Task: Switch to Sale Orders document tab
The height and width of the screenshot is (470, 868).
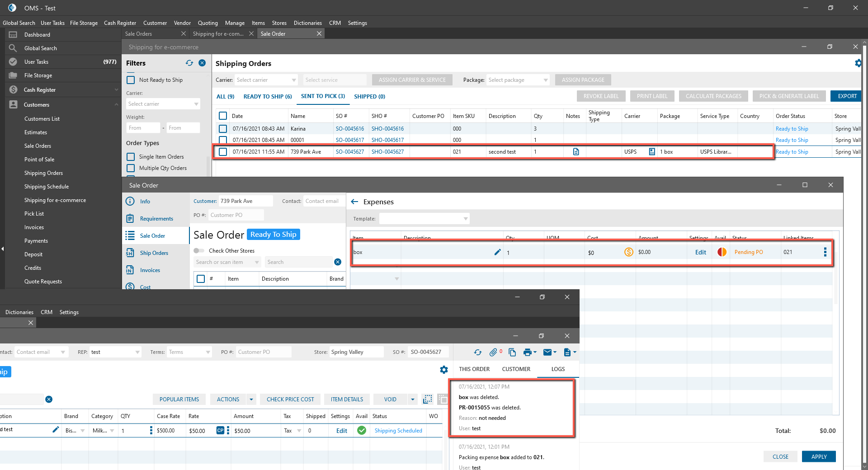Action: point(138,34)
